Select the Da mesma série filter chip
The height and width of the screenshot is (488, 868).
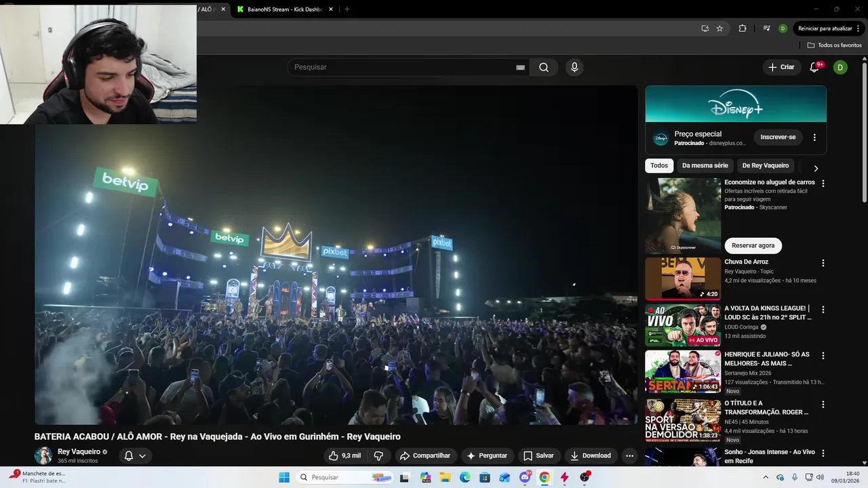(705, 165)
